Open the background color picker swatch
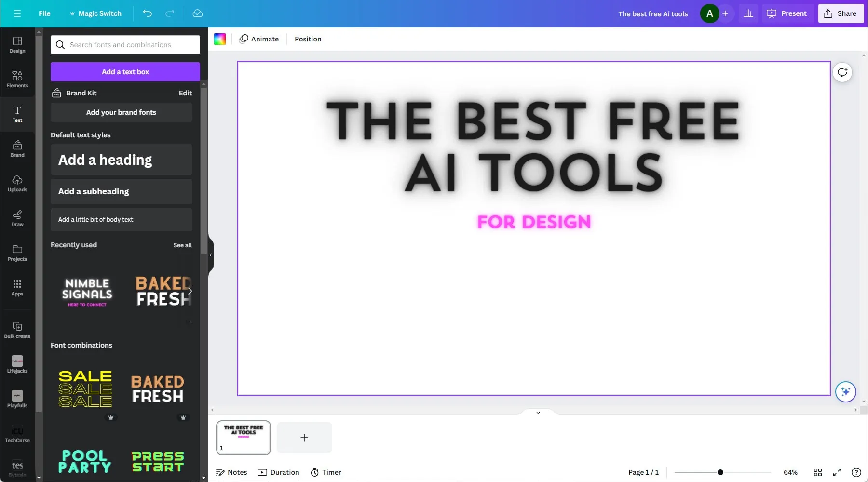Screen dimensions: 868x482 (220, 39)
